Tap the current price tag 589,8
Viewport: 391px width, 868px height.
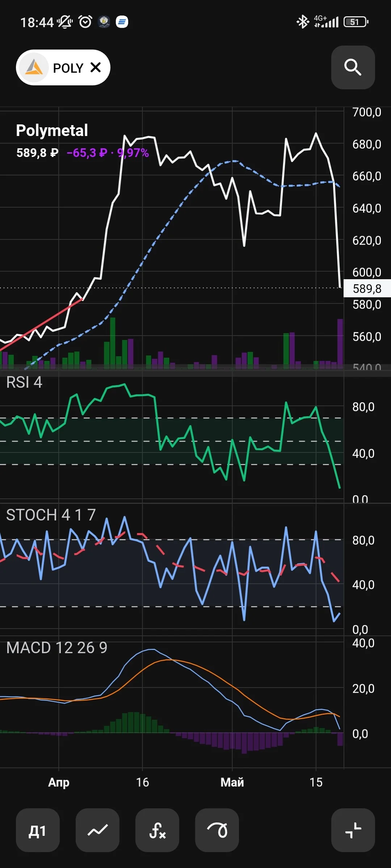[367, 288]
